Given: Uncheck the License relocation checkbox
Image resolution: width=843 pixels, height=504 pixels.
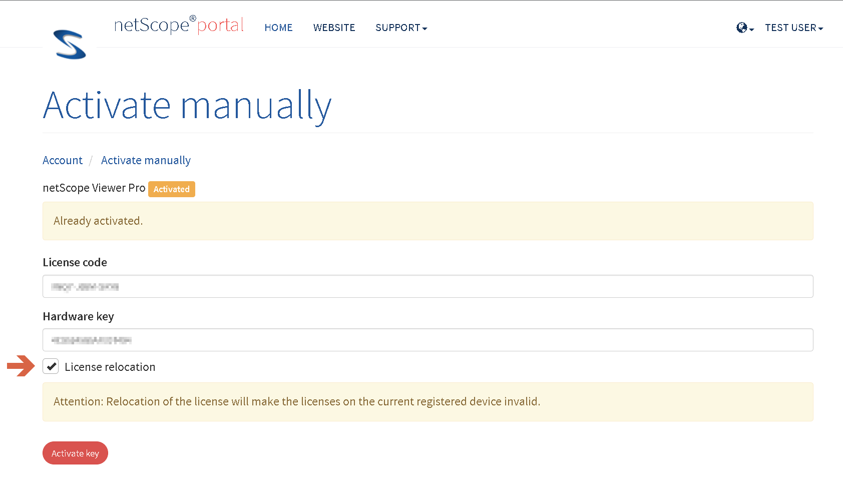Looking at the screenshot, I should click(51, 366).
